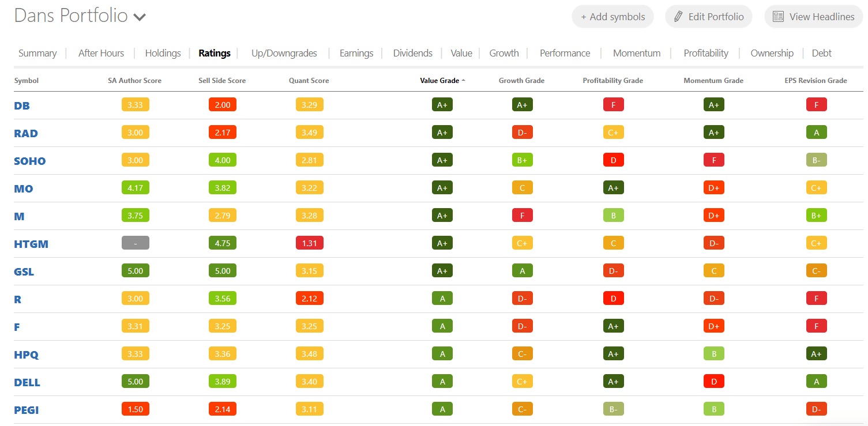868x426 pixels.
Task: Sort by Growth Grade column
Action: 522,81
